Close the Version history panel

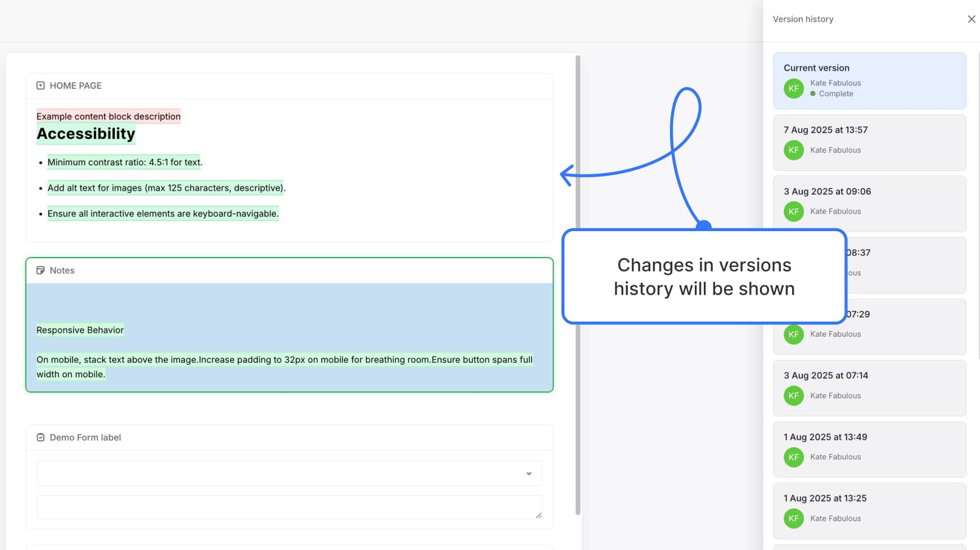pyautogui.click(x=971, y=19)
